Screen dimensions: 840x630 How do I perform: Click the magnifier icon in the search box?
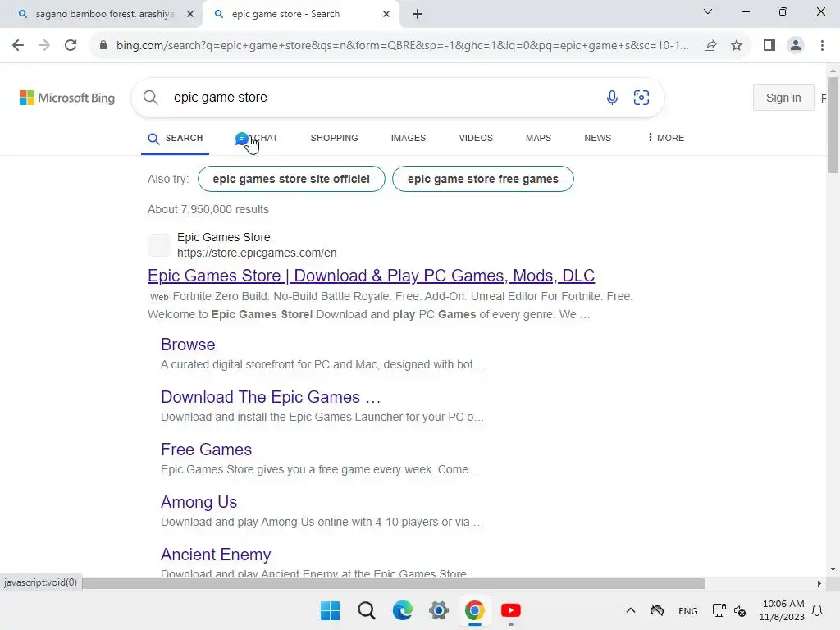[x=151, y=98]
